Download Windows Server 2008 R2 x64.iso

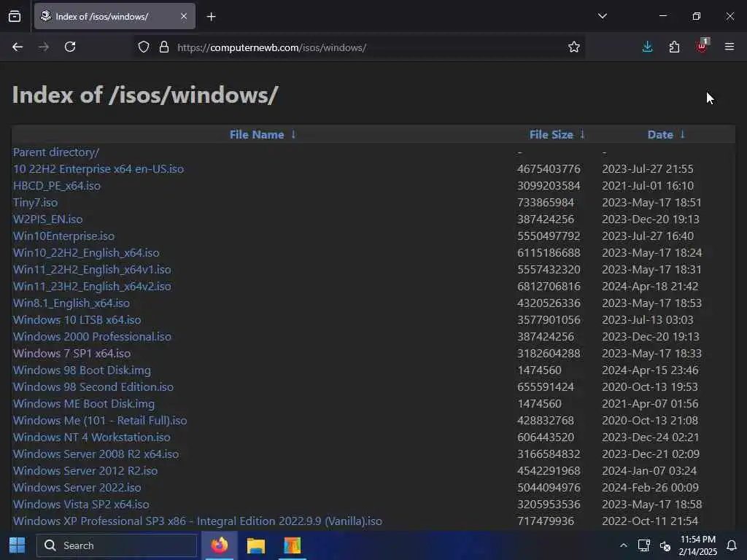coord(96,454)
